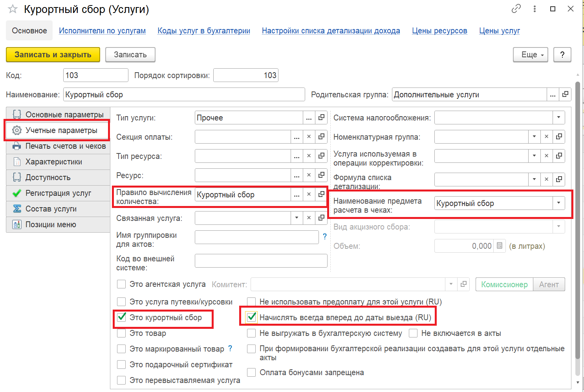Open the Правило вычисления количества item

(x=321, y=194)
